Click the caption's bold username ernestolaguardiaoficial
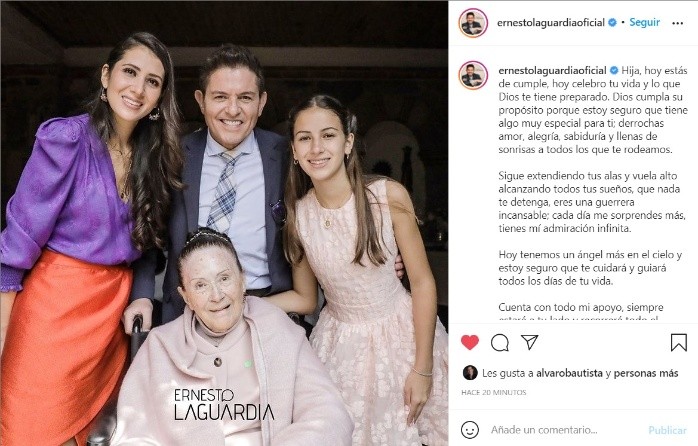The height and width of the screenshot is (446, 698). [552, 70]
